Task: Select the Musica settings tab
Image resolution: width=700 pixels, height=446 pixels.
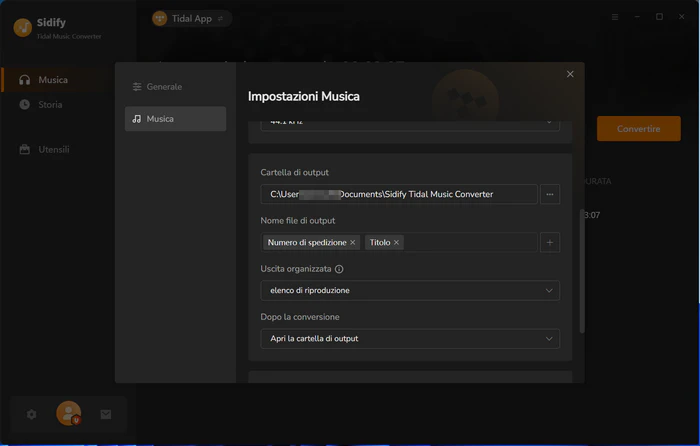Action: pyautogui.click(x=175, y=119)
